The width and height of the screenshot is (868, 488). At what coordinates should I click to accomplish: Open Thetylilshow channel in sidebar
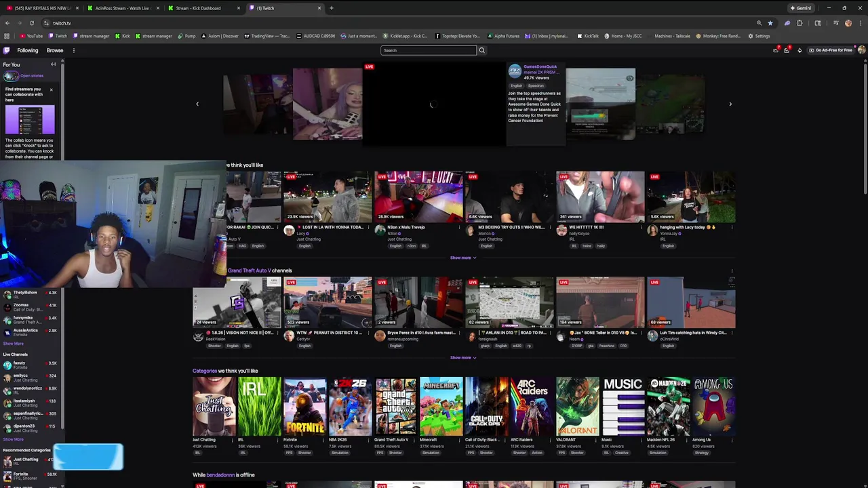pos(31,293)
